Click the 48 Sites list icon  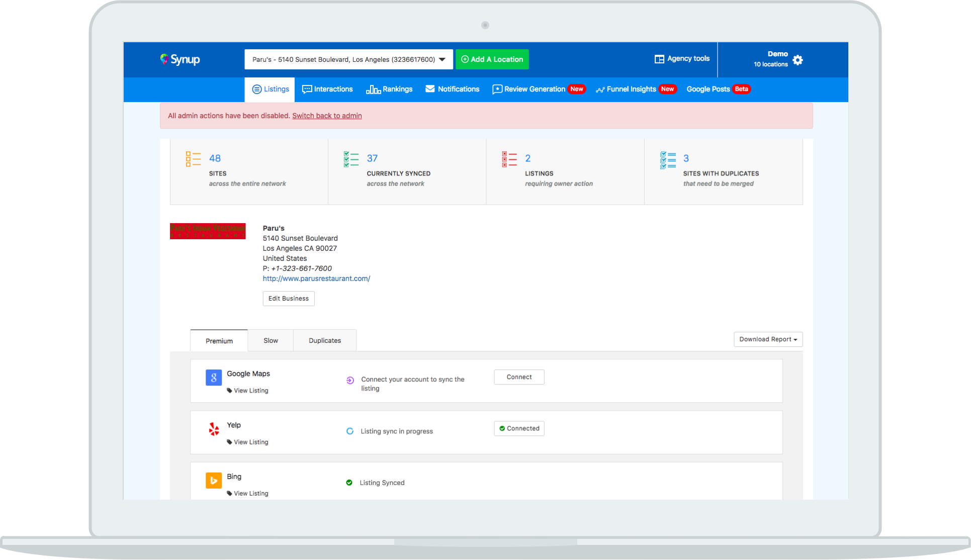tap(193, 159)
